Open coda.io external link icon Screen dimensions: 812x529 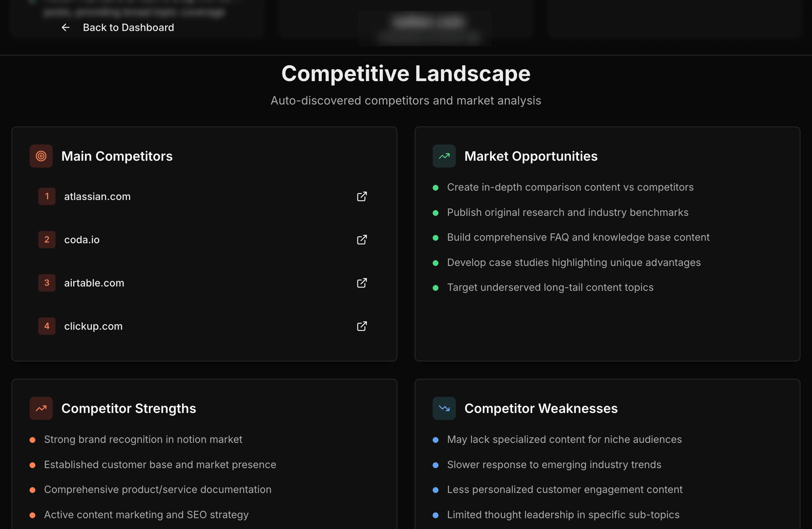(362, 240)
